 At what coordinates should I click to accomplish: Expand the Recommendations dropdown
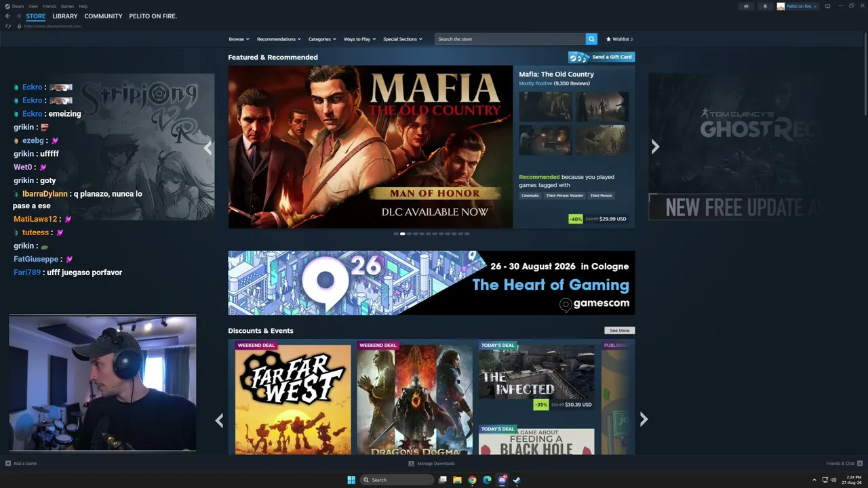coord(278,39)
